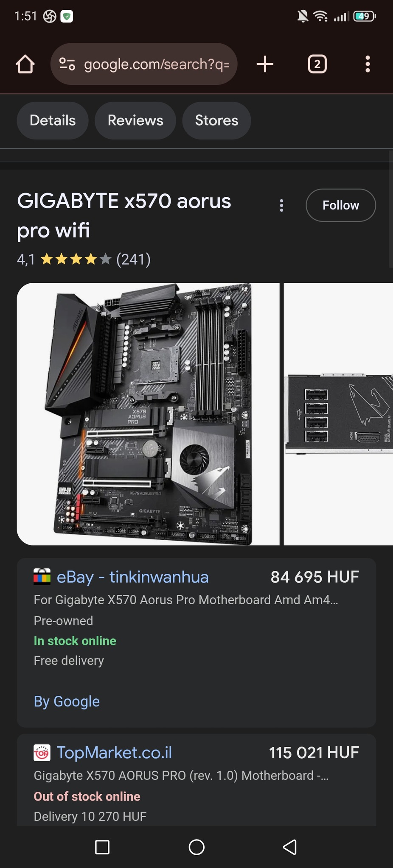Screen dimensions: 393x868
Task: Open the 241 reviews star rating
Action: pos(84,259)
